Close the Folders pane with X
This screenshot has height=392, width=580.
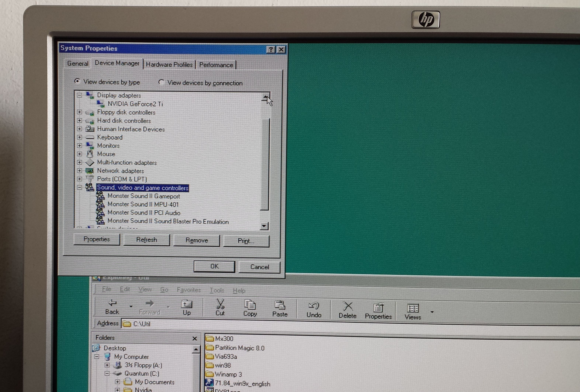(195, 338)
